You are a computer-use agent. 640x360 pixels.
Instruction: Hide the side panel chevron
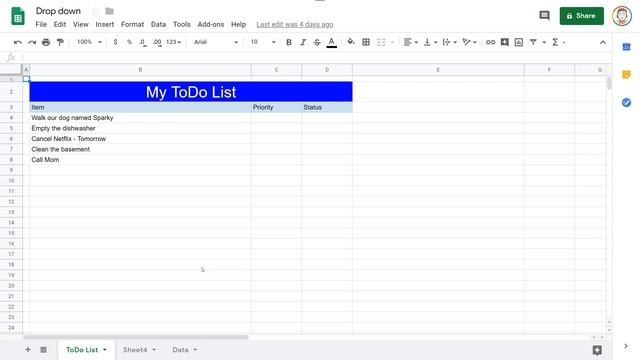coord(626,346)
